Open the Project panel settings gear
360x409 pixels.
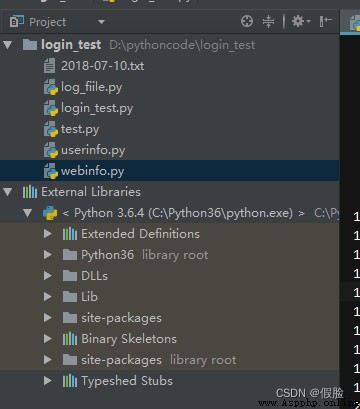coord(301,22)
